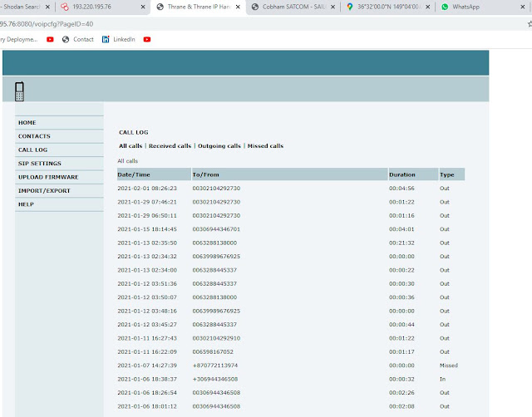
Task: Select duration 00:04:56
Action: [x=401, y=189]
